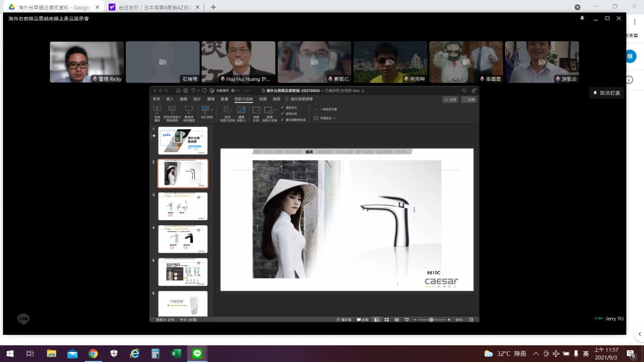This screenshot has height=362, width=644.
Task: Switch to the 動畫 ribbon tab
Action: pyautogui.click(x=224, y=100)
